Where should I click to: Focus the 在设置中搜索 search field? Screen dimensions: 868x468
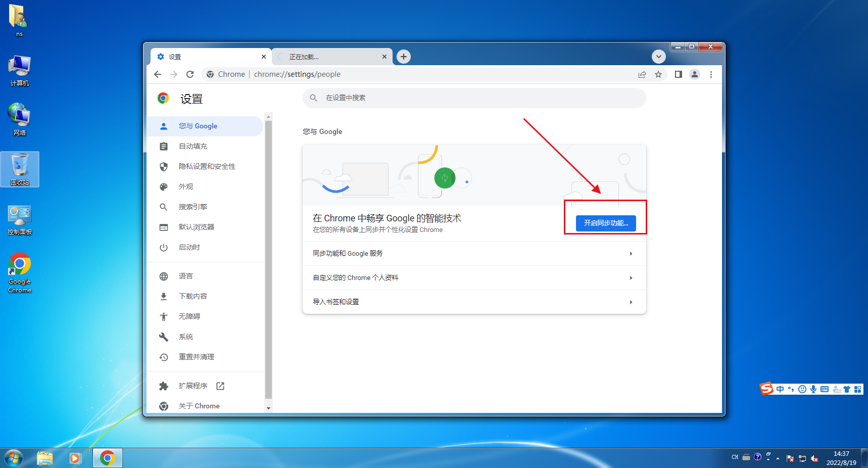click(x=474, y=98)
